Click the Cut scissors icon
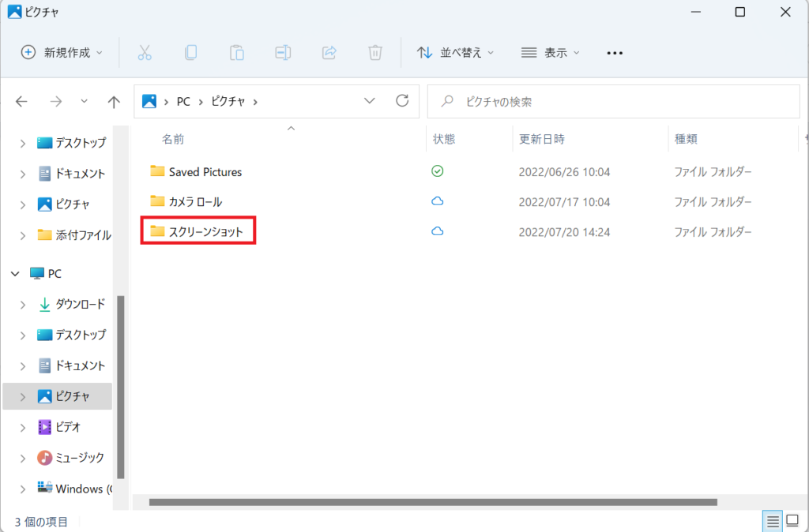 (x=144, y=53)
